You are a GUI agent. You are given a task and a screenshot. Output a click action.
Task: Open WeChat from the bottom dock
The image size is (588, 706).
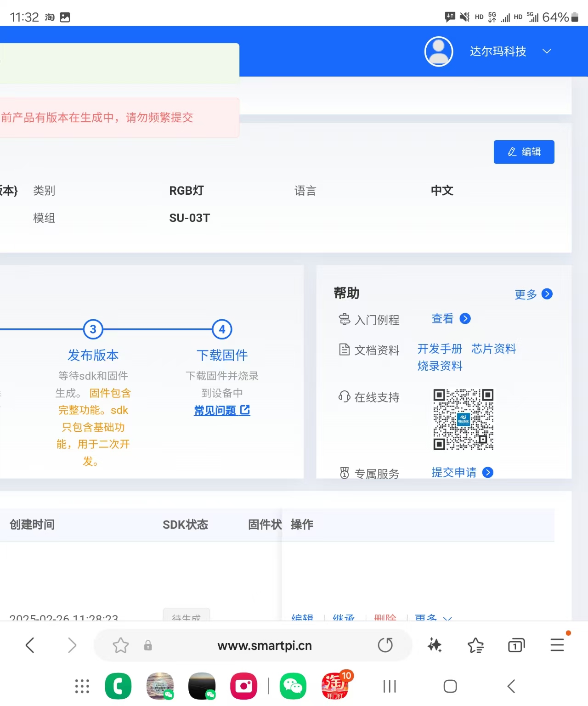[293, 686]
